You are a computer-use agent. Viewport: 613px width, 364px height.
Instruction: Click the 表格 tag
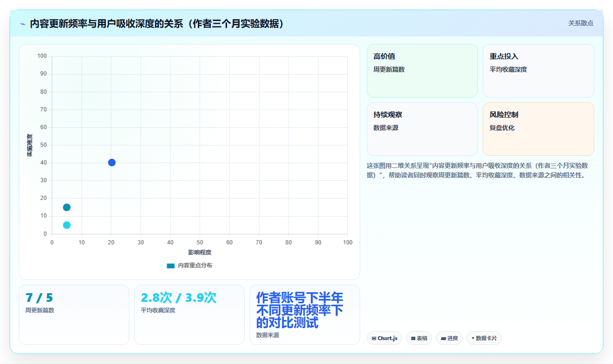[x=419, y=338]
